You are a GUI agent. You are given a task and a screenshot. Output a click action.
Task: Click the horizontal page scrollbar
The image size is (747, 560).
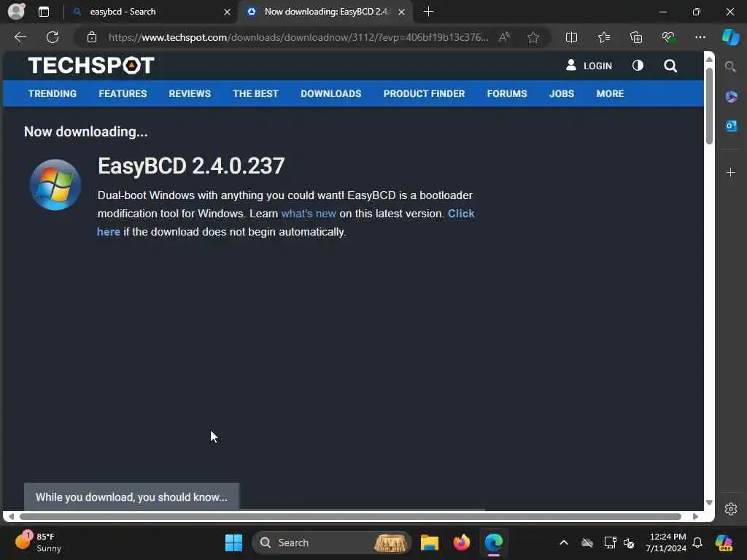pyautogui.click(x=351, y=517)
